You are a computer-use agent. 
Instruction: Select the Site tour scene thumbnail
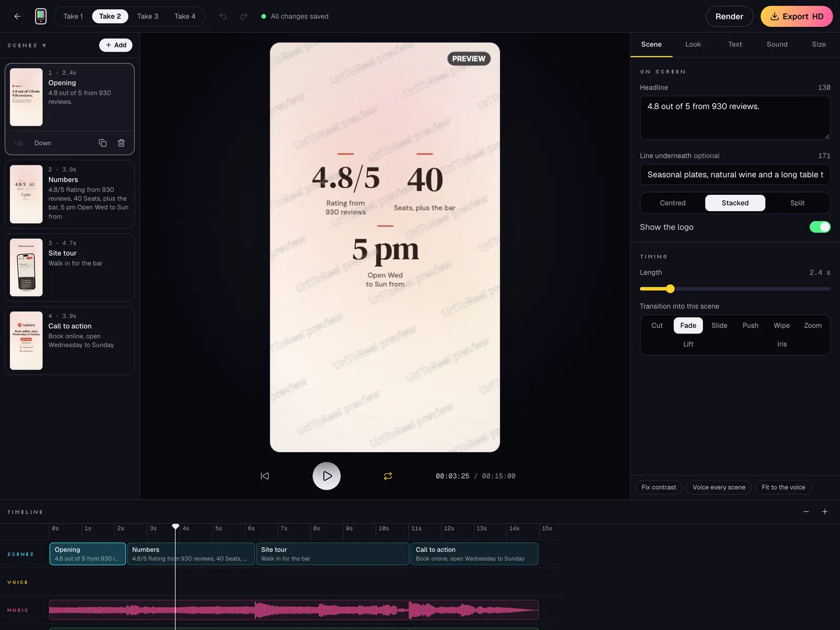26,267
